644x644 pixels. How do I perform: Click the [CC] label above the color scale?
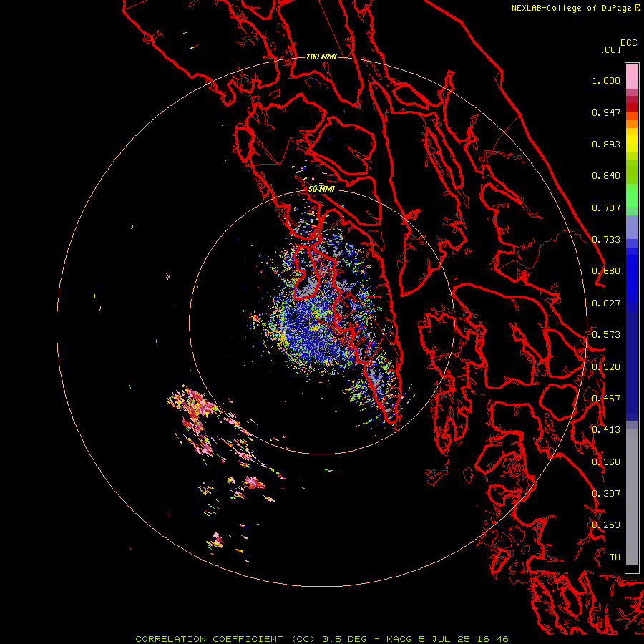(610, 49)
